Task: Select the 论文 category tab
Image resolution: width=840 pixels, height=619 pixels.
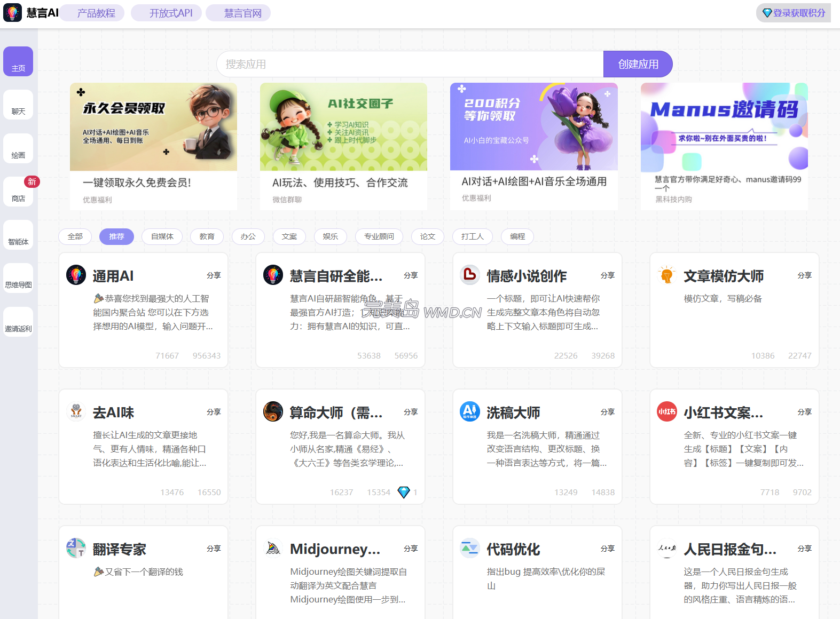Action: [x=428, y=236]
